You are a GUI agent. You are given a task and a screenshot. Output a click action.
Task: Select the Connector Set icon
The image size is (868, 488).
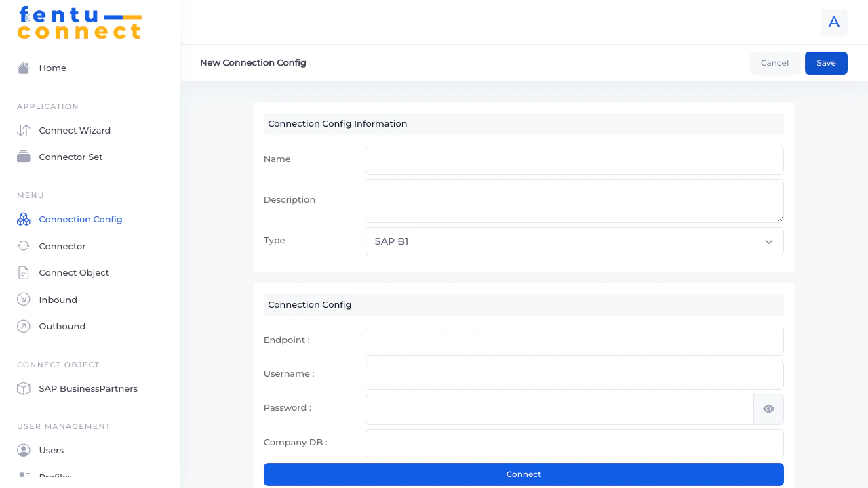(24, 157)
